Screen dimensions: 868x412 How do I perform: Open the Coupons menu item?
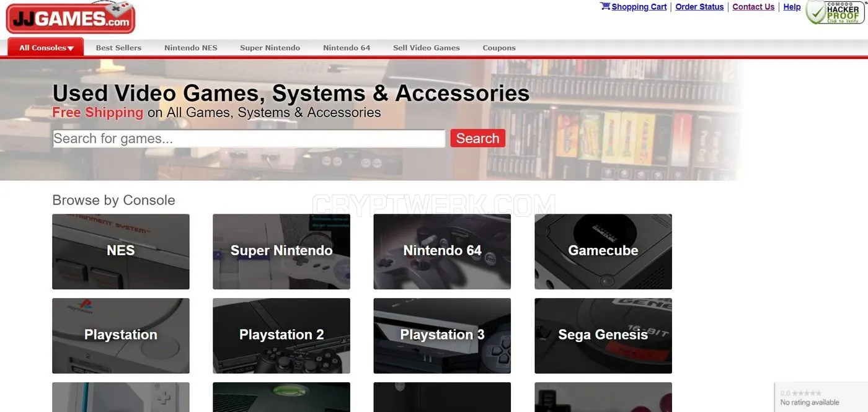[x=499, y=48]
